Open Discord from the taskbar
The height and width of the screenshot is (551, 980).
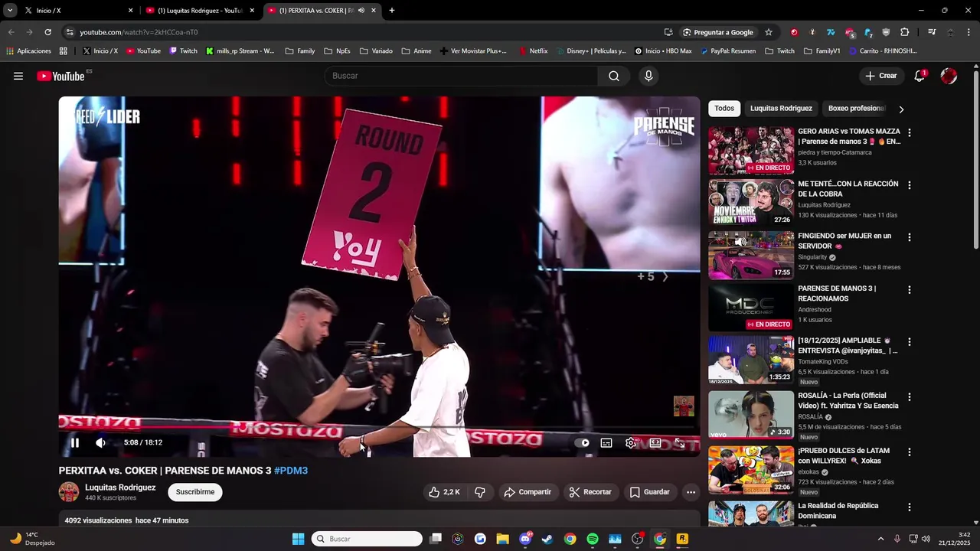point(525,539)
